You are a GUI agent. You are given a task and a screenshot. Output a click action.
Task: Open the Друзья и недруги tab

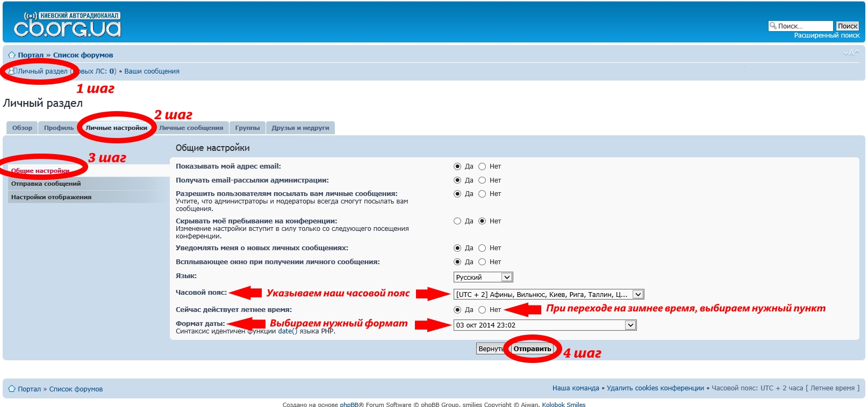pyautogui.click(x=300, y=128)
